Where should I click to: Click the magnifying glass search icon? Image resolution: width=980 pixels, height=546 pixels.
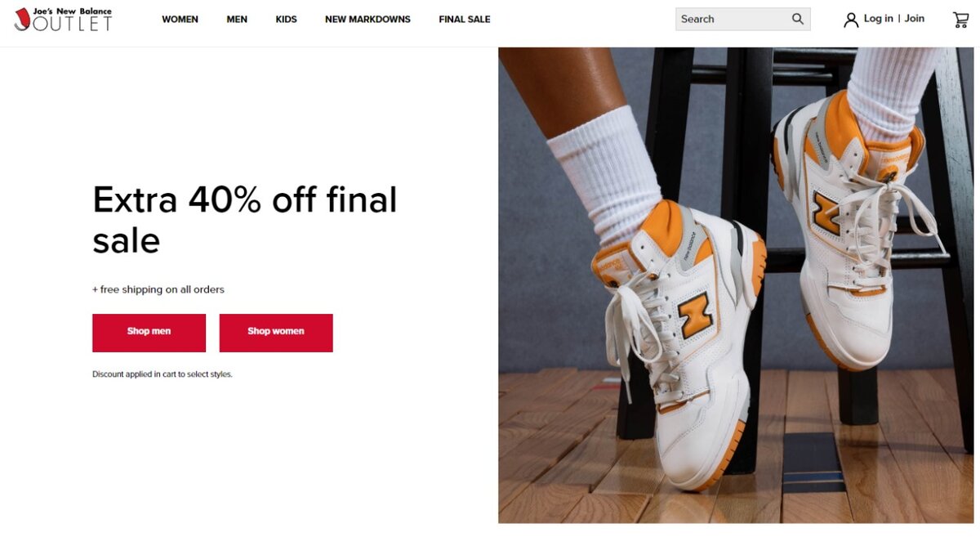[x=798, y=19]
